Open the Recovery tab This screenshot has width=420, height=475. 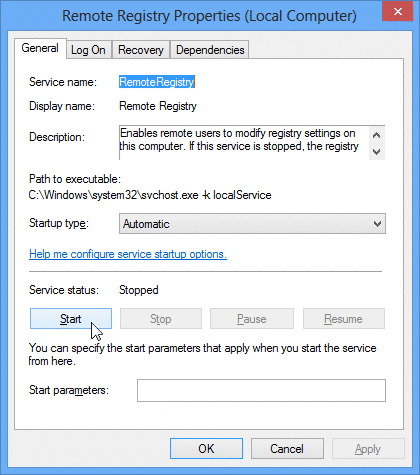coord(141,50)
